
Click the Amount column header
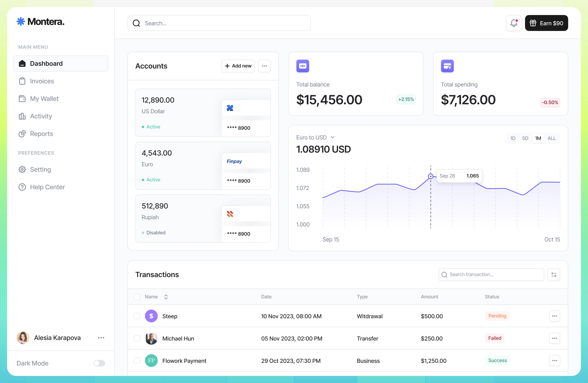(429, 297)
